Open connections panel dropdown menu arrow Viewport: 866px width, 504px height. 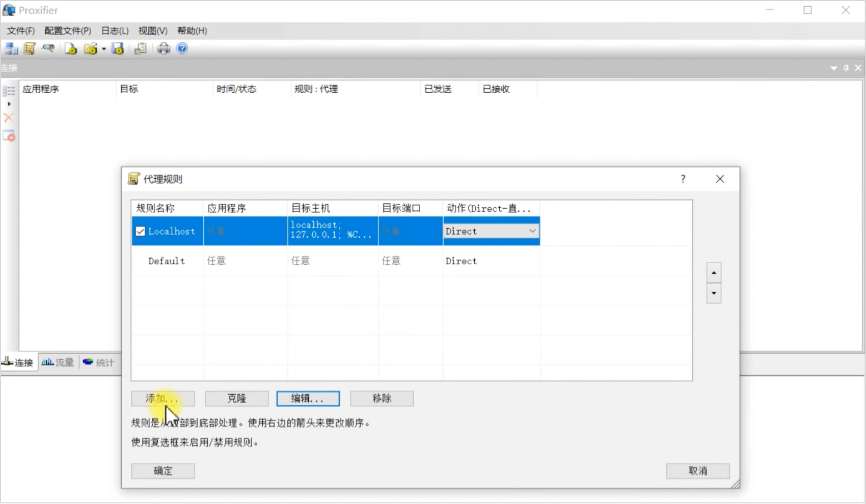834,68
